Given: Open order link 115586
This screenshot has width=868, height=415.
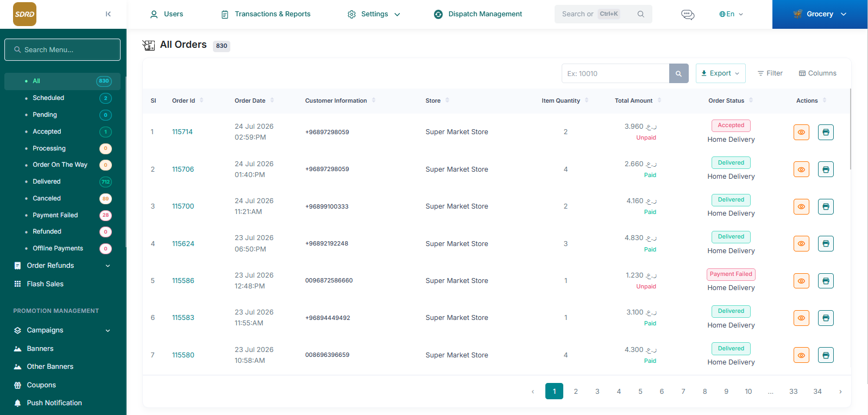Looking at the screenshot, I should (183, 281).
